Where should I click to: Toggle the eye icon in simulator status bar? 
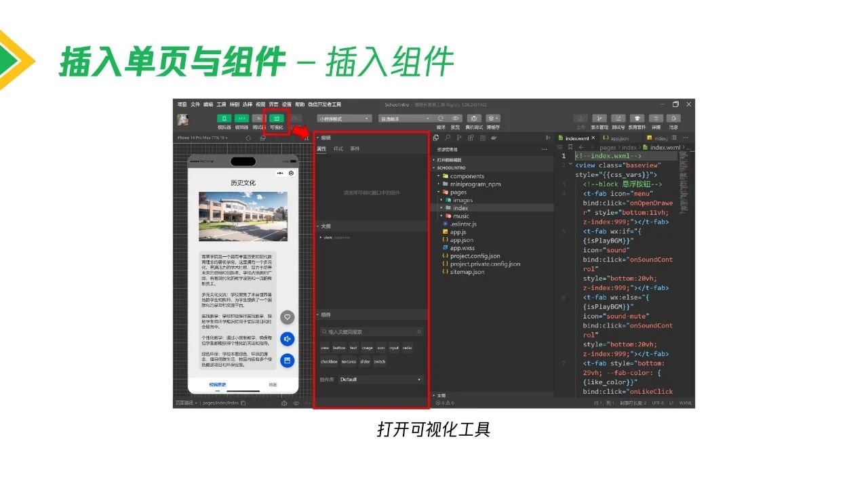296,403
